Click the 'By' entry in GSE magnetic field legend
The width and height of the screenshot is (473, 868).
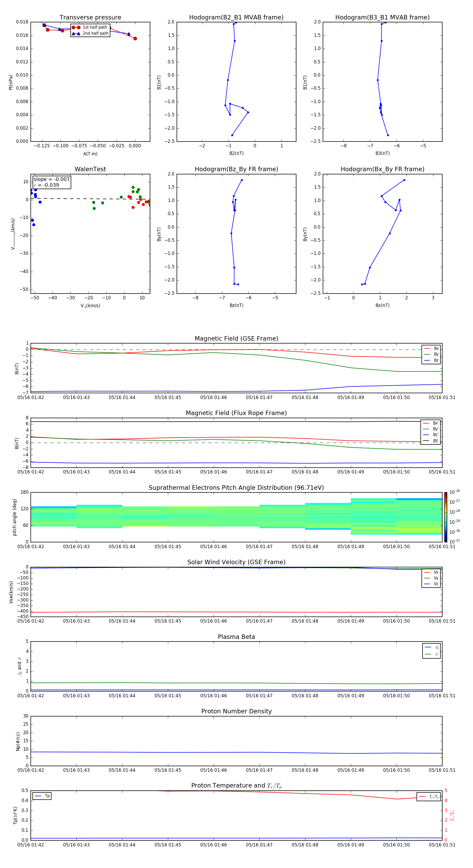pyautogui.click(x=431, y=354)
